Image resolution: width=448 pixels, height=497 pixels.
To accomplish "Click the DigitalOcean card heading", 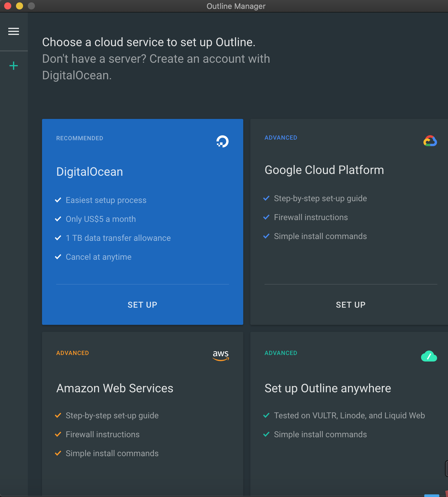I will point(90,172).
